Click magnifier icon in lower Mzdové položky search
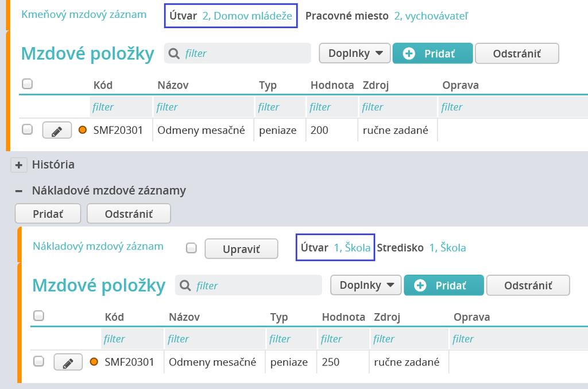This screenshot has width=588, height=389. 185,286
